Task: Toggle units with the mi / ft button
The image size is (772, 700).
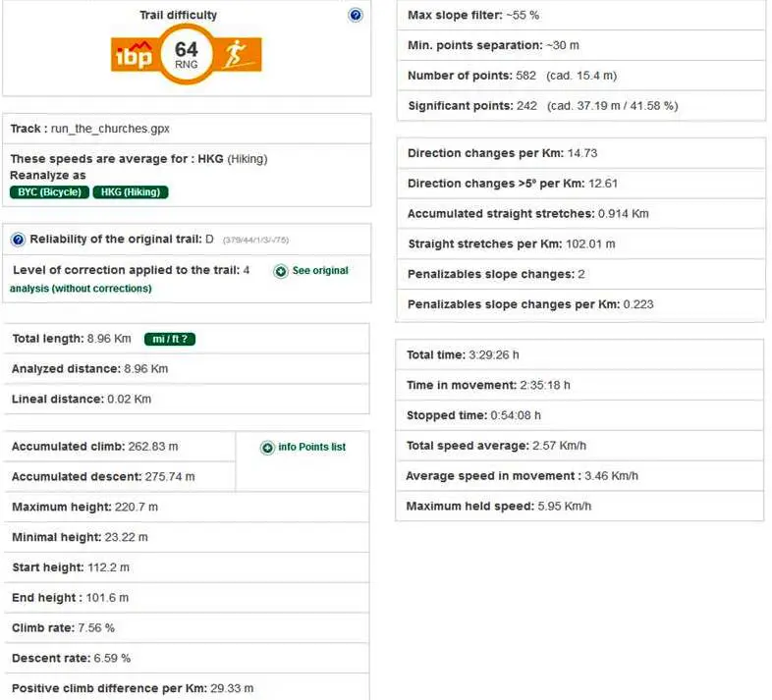Action: point(169,339)
